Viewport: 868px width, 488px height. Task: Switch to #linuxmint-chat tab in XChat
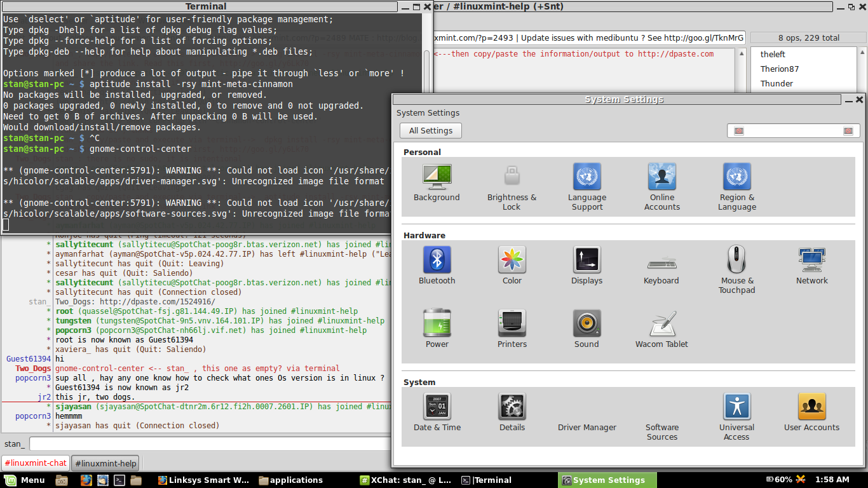click(x=36, y=463)
